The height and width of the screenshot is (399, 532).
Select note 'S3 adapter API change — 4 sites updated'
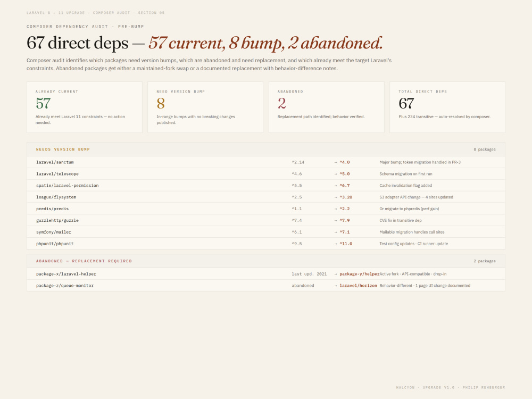(417, 197)
